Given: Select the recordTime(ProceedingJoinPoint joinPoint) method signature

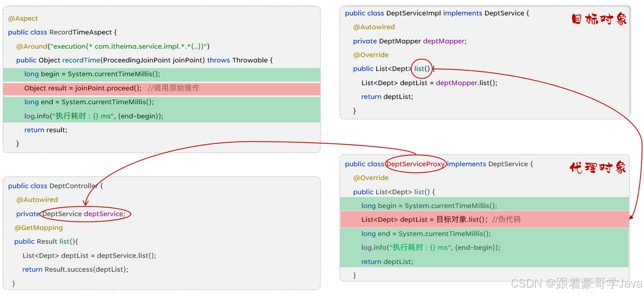Looking at the screenshot, I should pyautogui.click(x=144, y=60).
